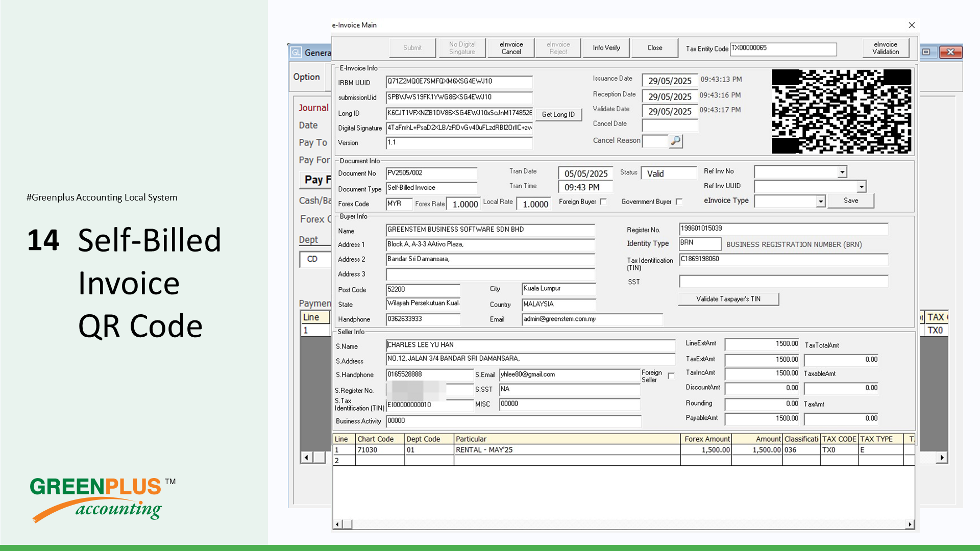This screenshot has width=980, height=551.
Task: Click the Chart Code column header
Action: point(380,439)
